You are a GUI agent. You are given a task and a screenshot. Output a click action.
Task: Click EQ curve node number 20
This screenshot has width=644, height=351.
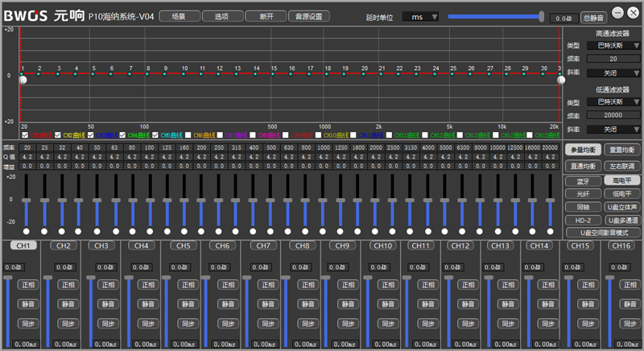pyautogui.click(x=364, y=73)
